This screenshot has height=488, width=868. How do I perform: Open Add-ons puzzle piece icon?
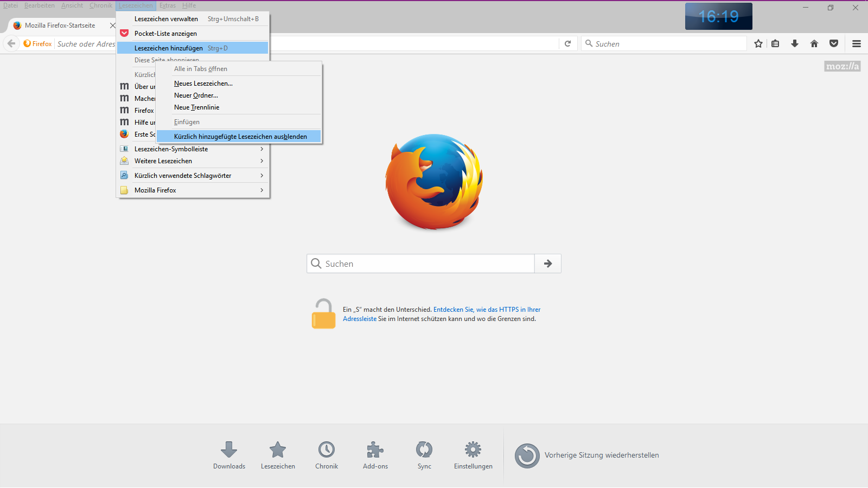[x=375, y=455]
